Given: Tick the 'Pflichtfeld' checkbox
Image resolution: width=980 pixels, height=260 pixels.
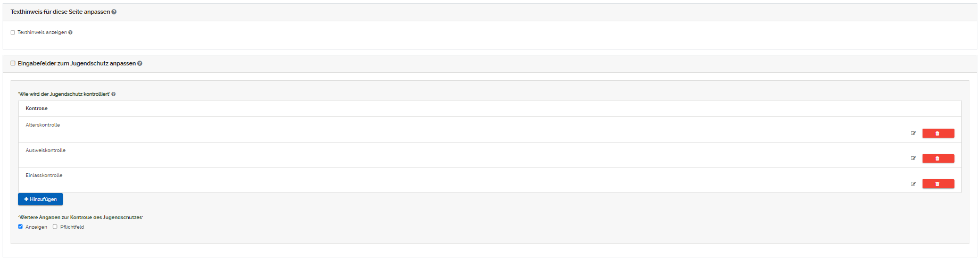Looking at the screenshot, I should point(55,227).
